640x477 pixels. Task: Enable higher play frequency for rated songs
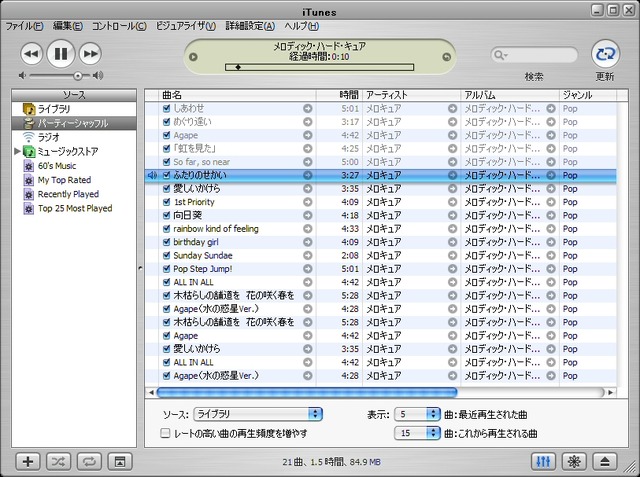(166, 433)
